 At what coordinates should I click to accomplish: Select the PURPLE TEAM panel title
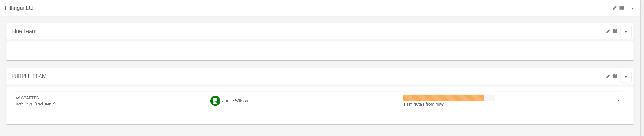29,76
